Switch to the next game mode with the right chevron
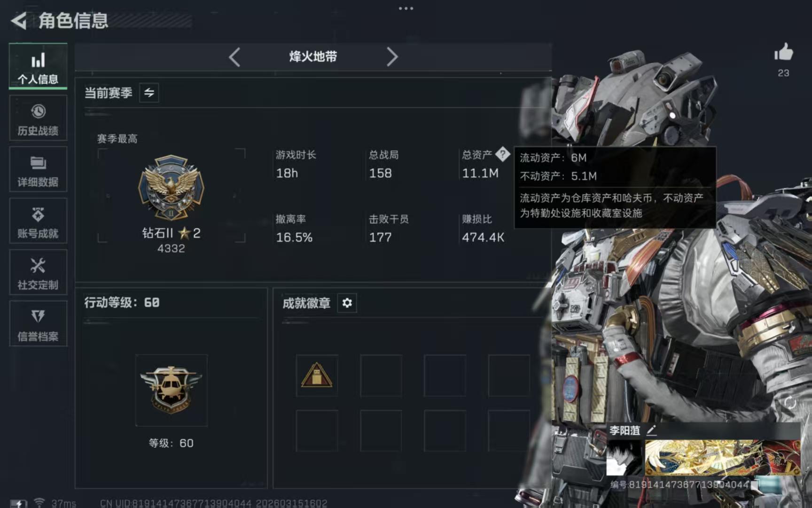 point(392,57)
